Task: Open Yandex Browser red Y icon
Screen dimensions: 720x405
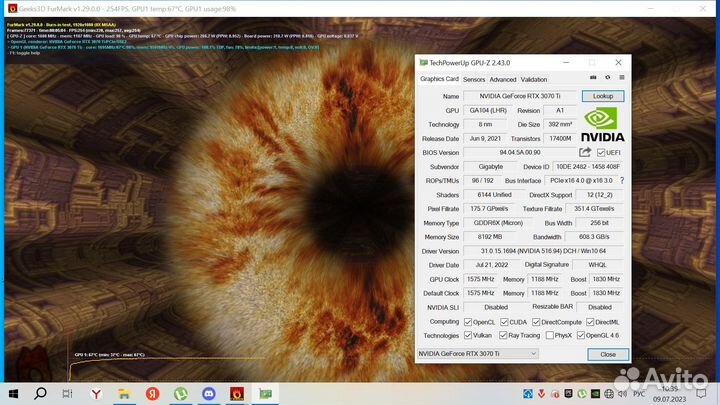Action: tap(96, 394)
